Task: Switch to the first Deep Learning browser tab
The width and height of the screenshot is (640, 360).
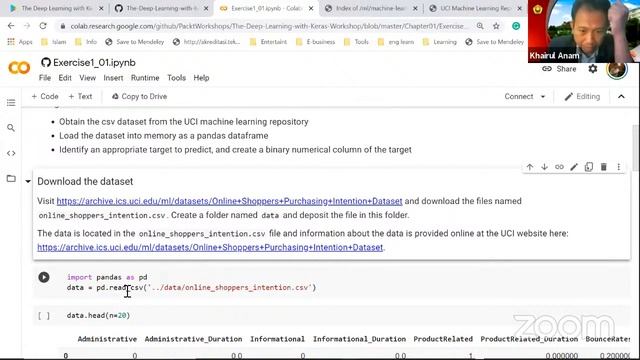Action: point(55,8)
